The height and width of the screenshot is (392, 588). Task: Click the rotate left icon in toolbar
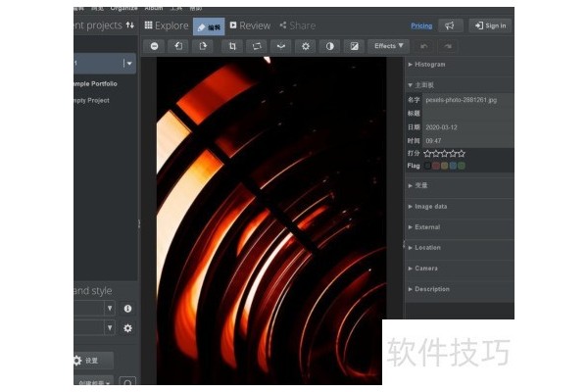(x=179, y=46)
